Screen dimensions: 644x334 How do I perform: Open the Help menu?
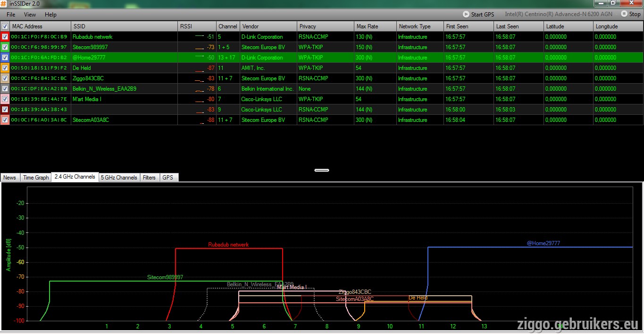pos(50,15)
